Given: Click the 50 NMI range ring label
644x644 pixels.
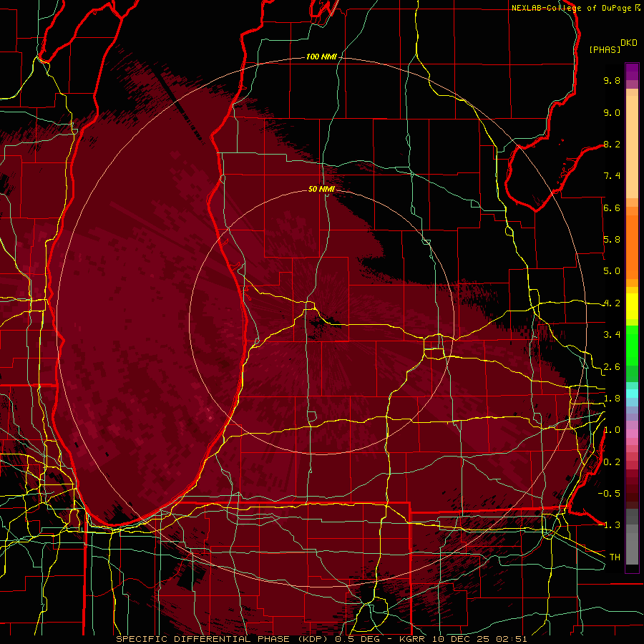Looking at the screenshot, I should [x=321, y=189].
